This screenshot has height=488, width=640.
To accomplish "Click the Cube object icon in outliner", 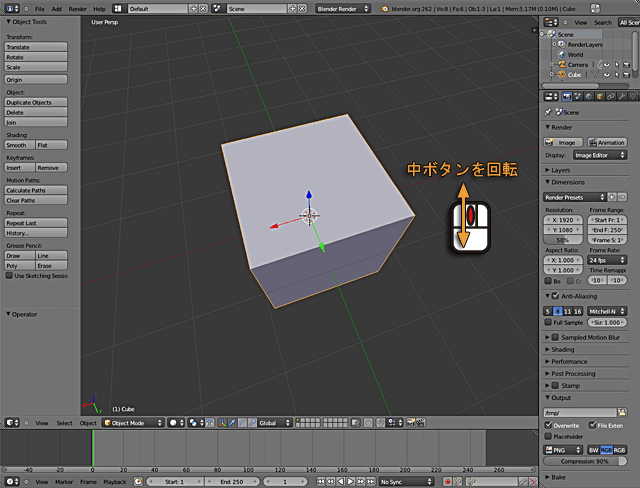I will tap(562, 74).
